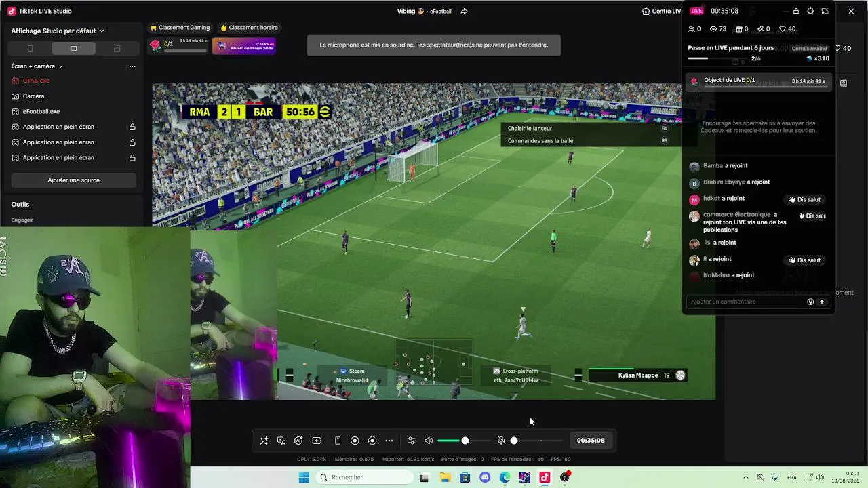Click the viewers eye count 73
Screen dimensions: 868x488
point(717,29)
